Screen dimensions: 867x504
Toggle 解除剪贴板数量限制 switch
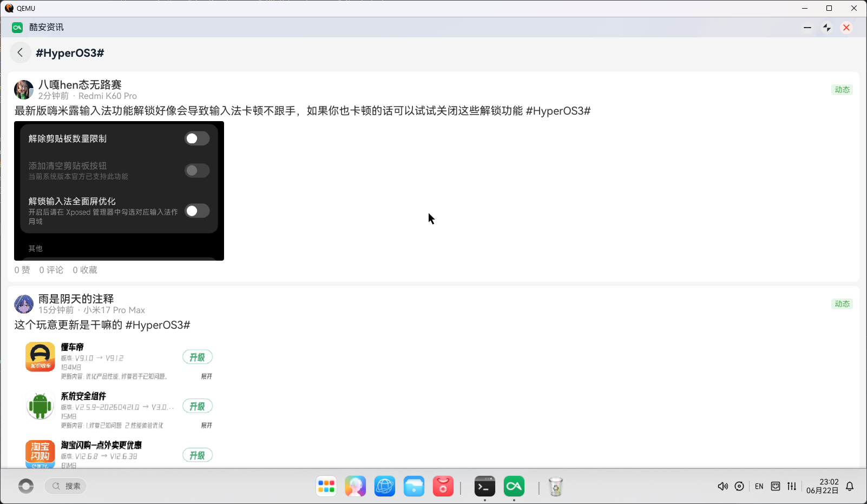click(x=197, y=138)
